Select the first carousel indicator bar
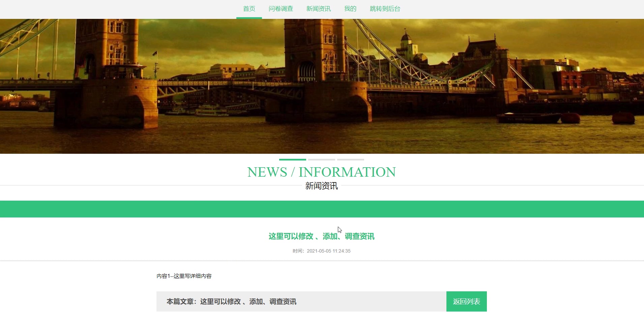644x321 pixels. 292,160
